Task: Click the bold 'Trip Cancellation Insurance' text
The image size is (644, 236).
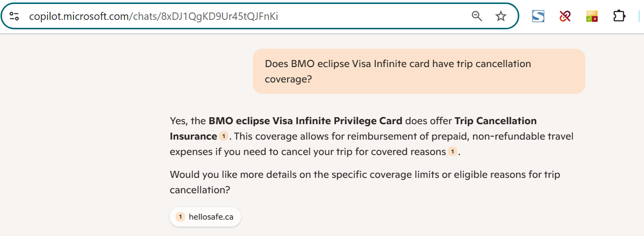Action: tap(495, 121)
